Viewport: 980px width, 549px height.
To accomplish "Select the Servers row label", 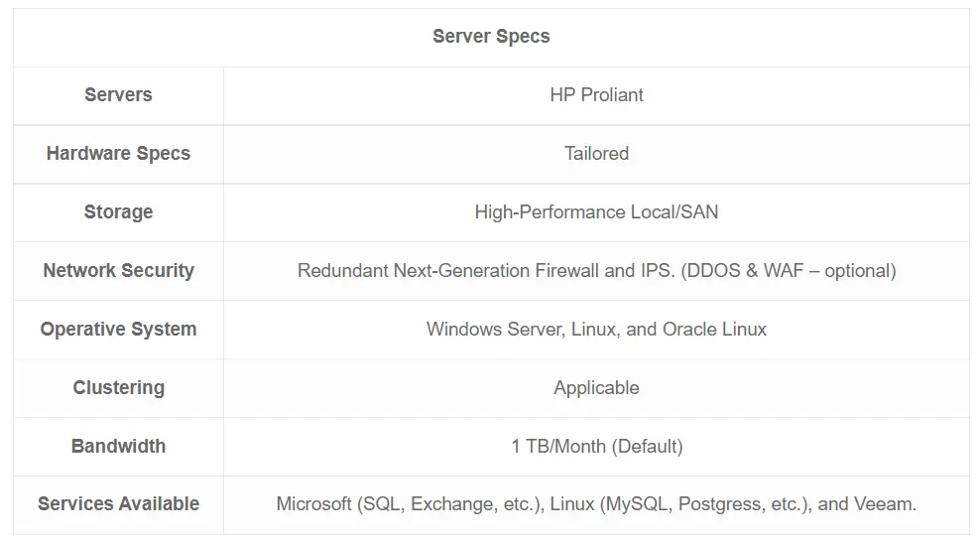I will tap(118, 95).
